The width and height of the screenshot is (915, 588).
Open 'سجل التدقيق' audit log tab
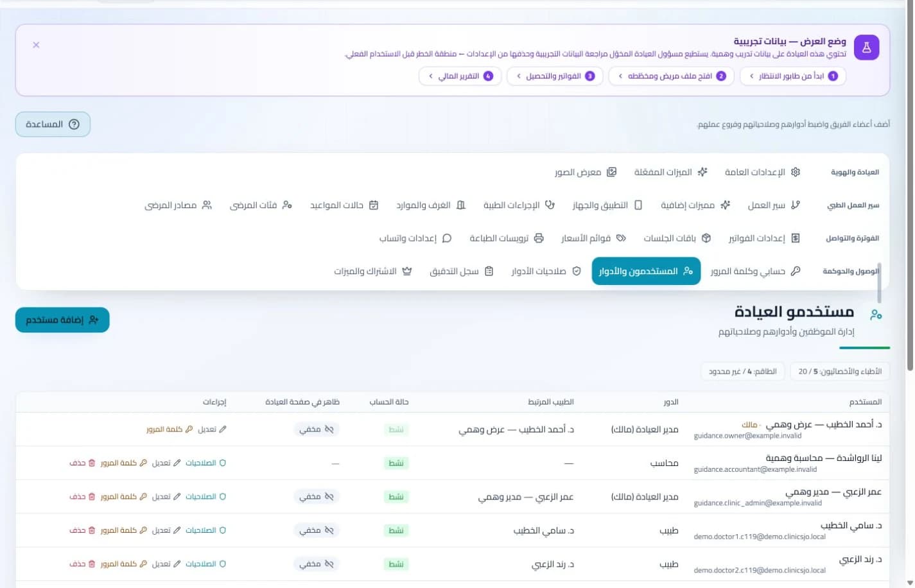pos(461,271)
